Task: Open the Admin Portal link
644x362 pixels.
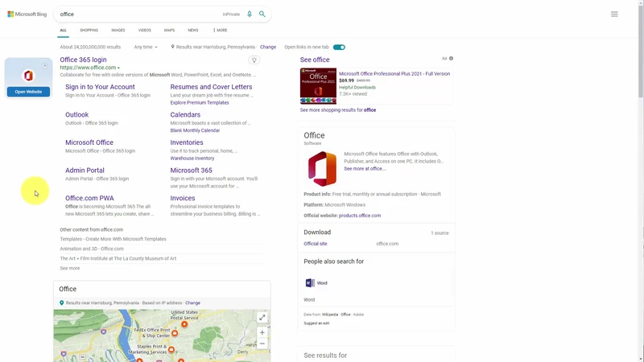Action: [x=85, y=171]
